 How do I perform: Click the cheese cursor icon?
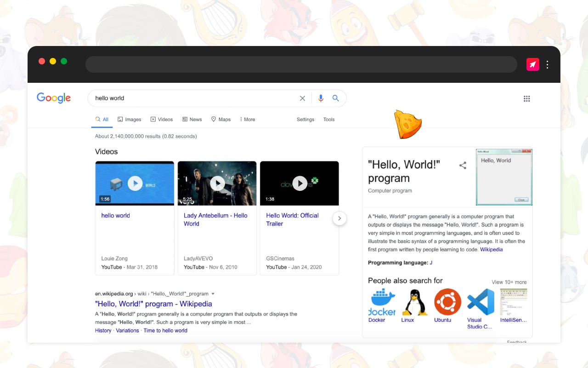coord(407,124)
